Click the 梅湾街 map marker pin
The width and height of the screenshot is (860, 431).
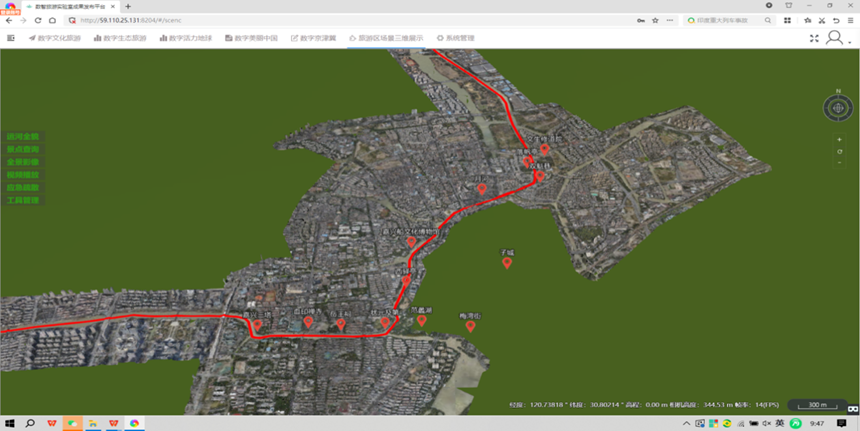click(470, 326)
